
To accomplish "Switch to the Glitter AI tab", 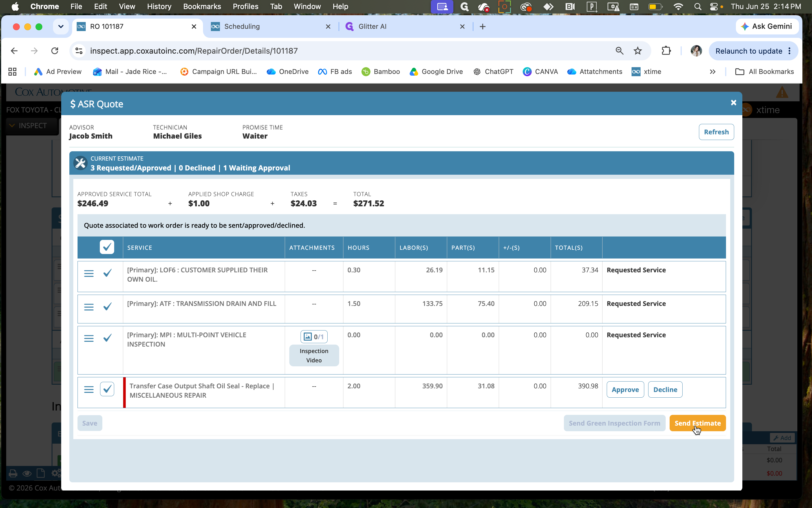I will (x=405, y=27).
